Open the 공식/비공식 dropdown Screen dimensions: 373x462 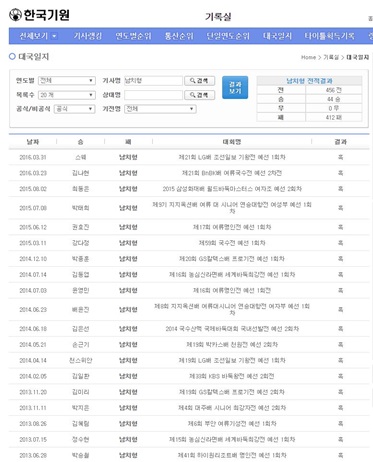tap(75, 109)
